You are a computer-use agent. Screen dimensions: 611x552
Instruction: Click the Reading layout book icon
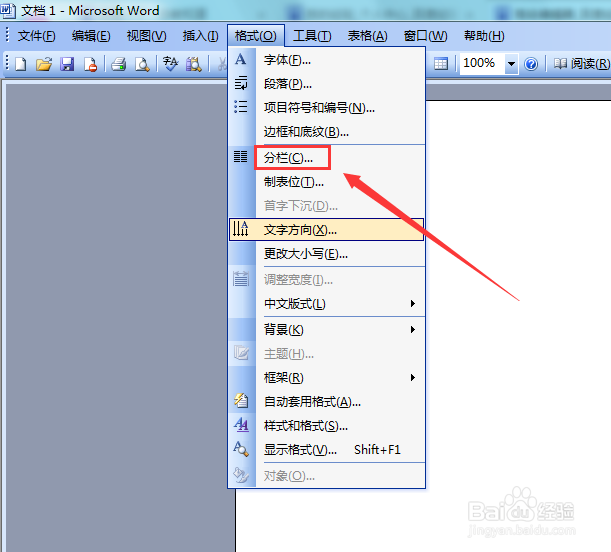tap(560, 63)
